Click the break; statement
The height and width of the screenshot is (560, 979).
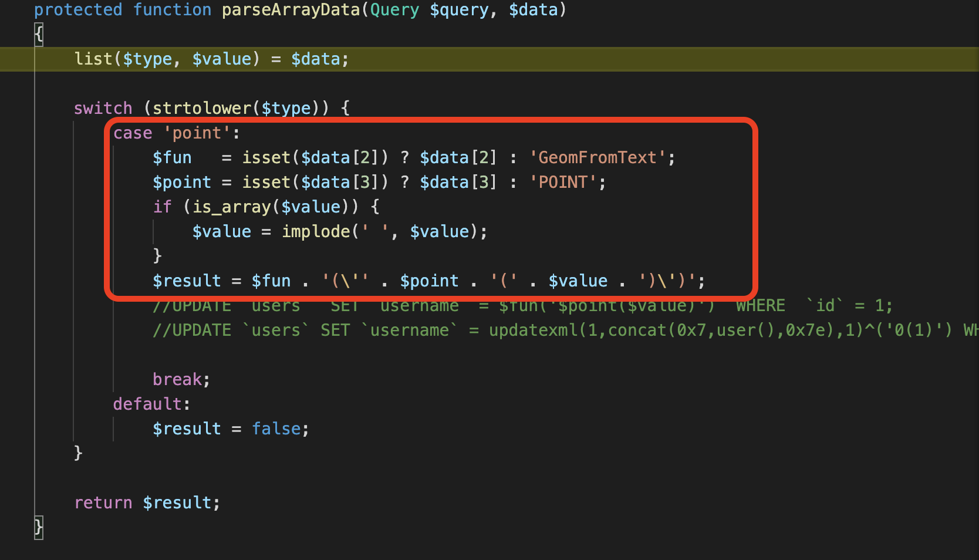point(181,379)
